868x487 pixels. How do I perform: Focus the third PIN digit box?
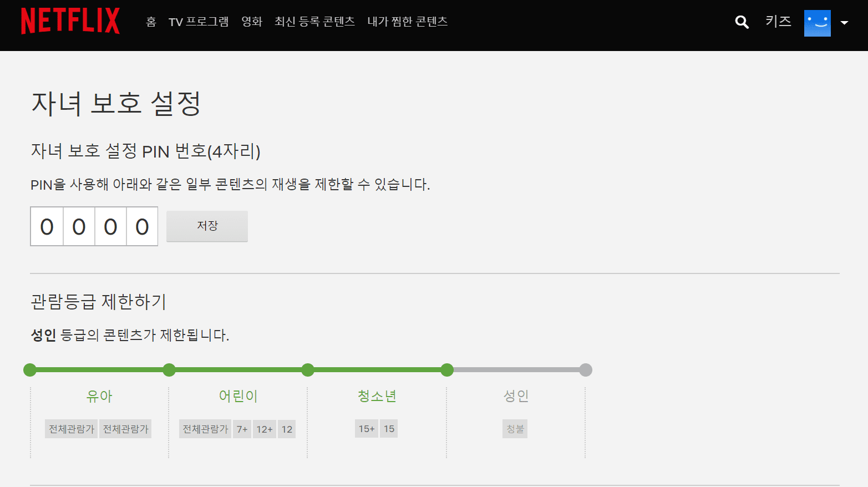110,226
